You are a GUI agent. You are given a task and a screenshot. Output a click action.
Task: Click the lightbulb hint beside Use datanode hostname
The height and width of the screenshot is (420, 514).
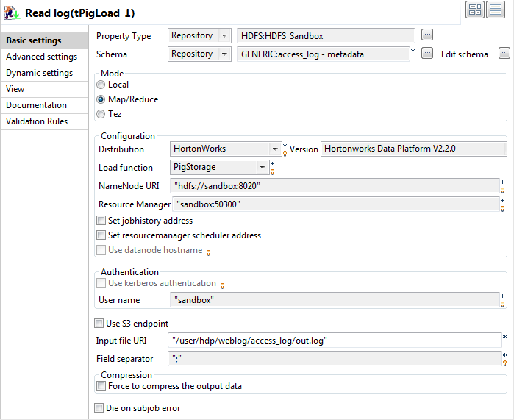pos(208,252)
